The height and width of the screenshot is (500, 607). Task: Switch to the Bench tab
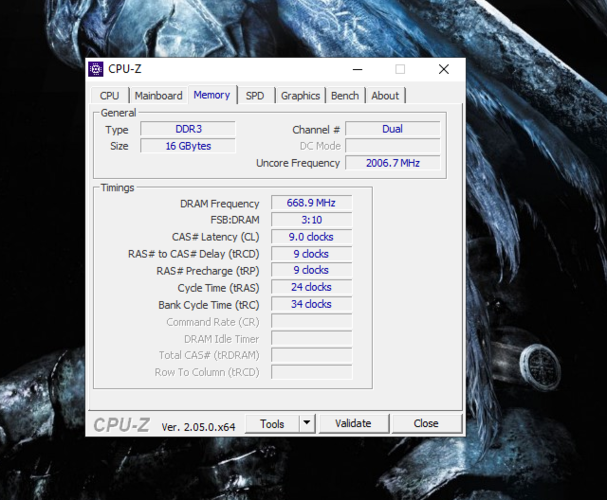tap(345, 96)
